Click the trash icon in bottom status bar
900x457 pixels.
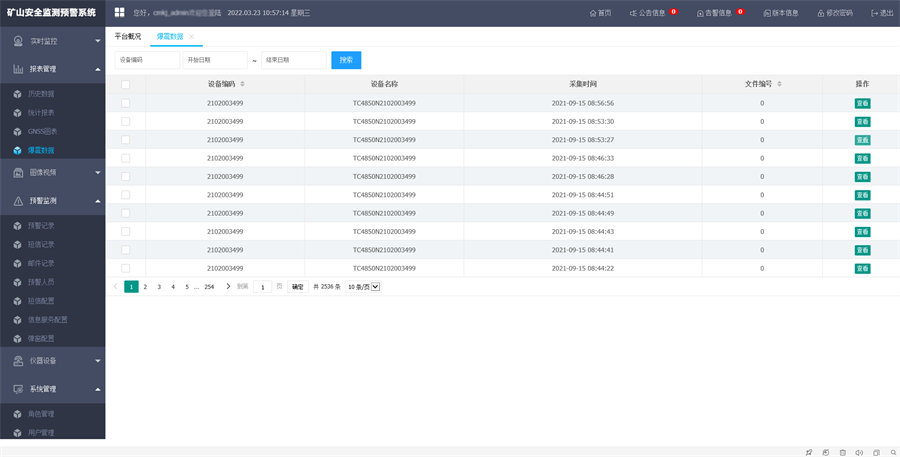pyautogui.click(x=843, y=452)
